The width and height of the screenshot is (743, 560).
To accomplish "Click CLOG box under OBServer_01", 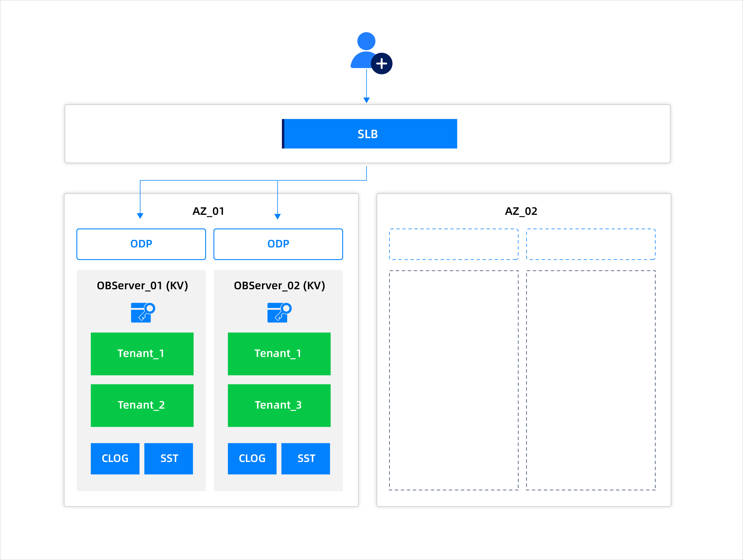I will [115, 458].
